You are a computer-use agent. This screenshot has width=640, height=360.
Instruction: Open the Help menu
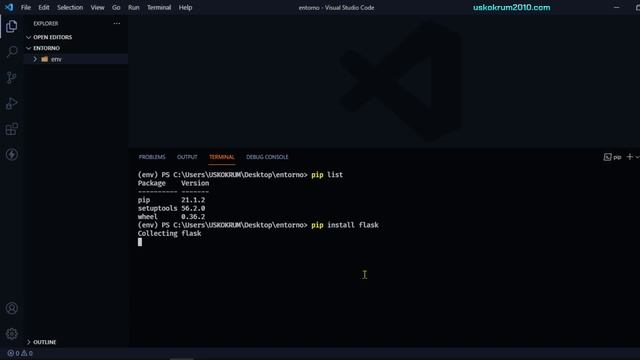tap(185, 7)
